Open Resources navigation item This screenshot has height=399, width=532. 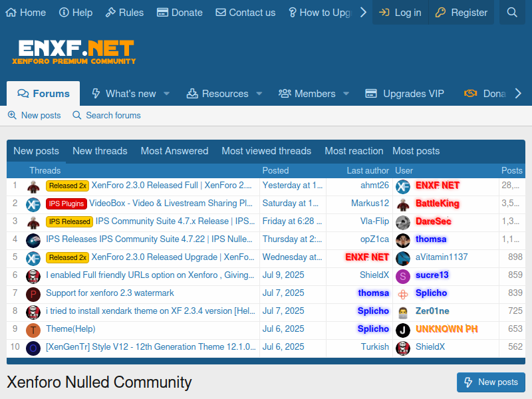tap(217, 93)
